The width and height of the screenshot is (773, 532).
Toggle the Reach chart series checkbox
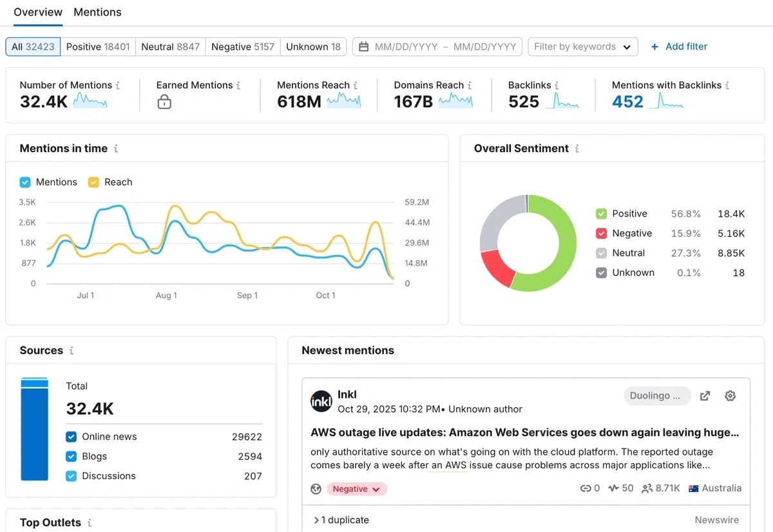(93, 182)
